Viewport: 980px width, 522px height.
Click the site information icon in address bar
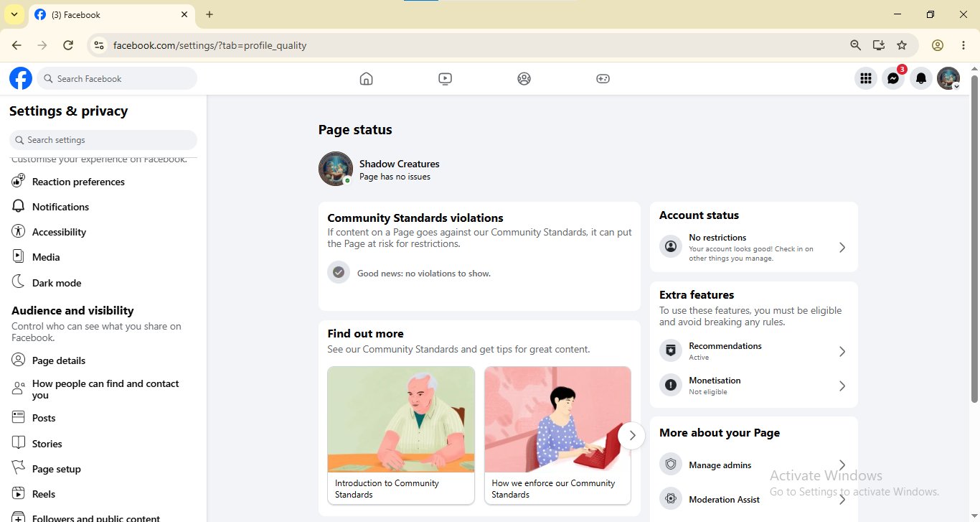click(x=99, y=45)
